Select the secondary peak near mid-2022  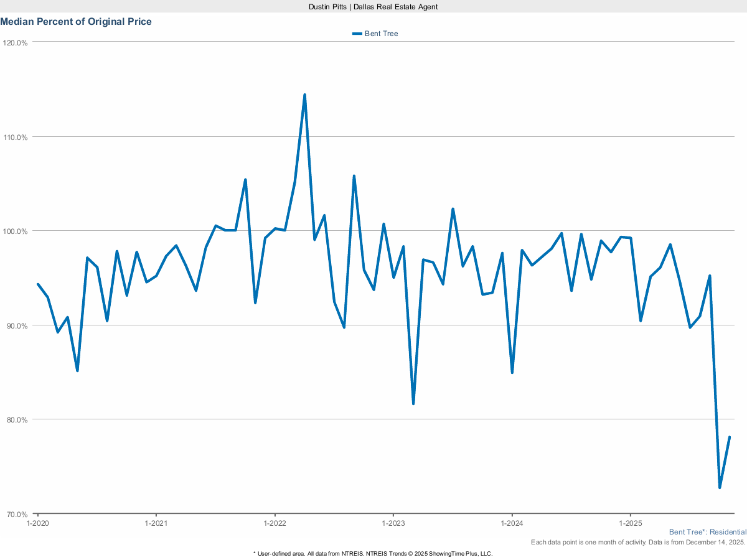coord(353,176)
